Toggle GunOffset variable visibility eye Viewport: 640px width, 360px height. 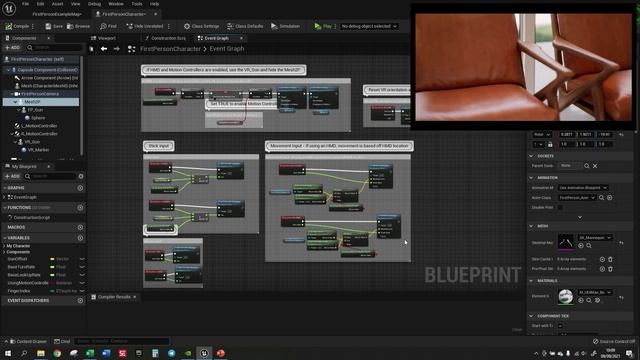[x=82, y=259]
